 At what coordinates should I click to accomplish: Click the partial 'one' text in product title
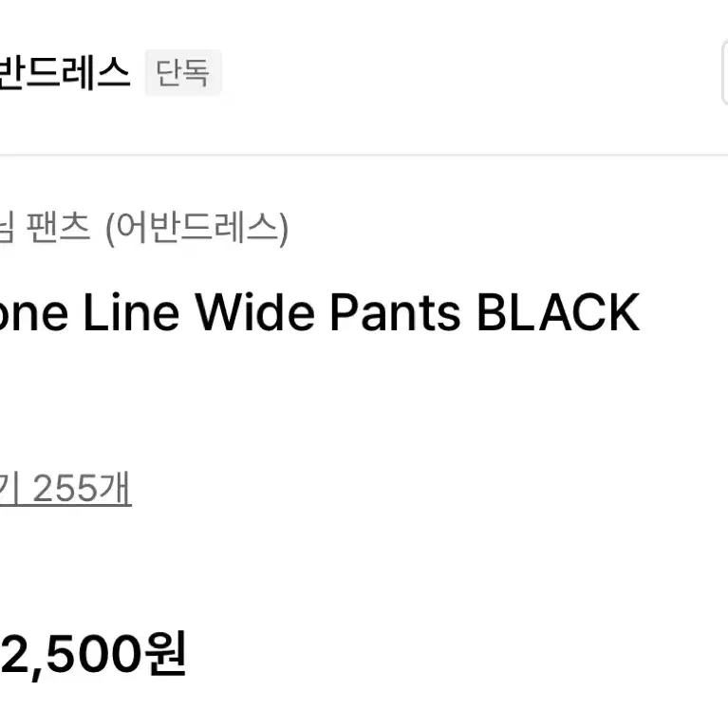click(x=34, y=314)
